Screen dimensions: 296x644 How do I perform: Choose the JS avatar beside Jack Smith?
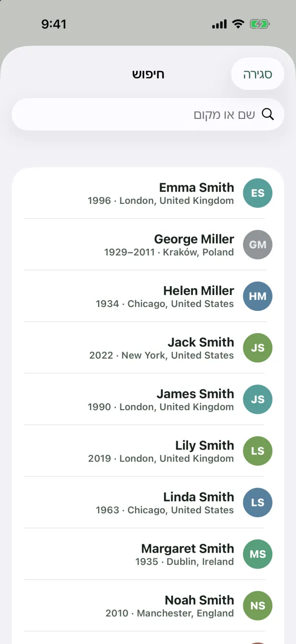pyautogui.click(x=258, y=348)
